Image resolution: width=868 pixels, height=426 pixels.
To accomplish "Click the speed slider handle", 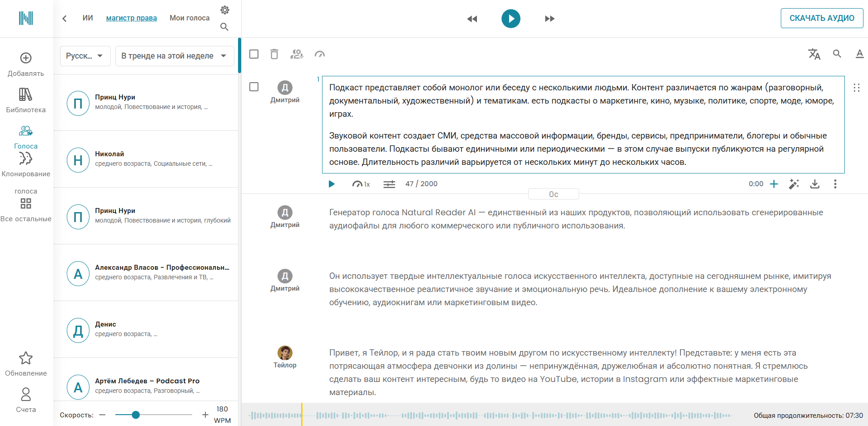I will [135, 415].
